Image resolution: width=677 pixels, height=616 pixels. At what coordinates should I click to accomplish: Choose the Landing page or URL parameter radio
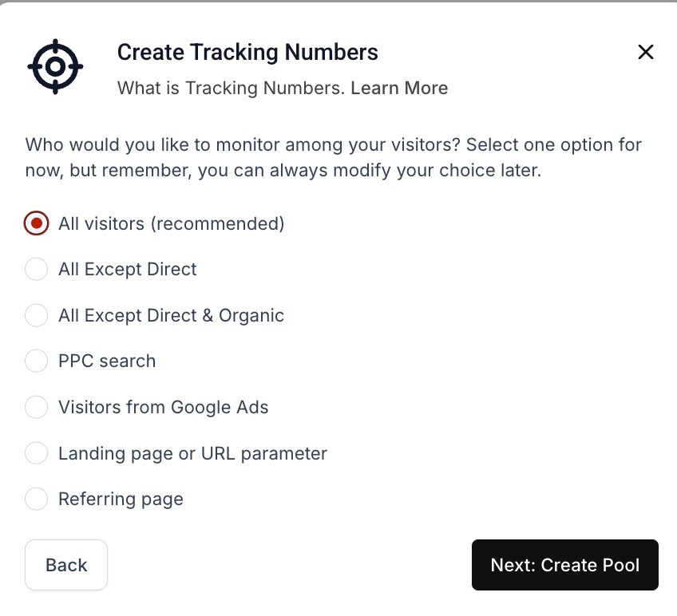click(x=36, y=454)
